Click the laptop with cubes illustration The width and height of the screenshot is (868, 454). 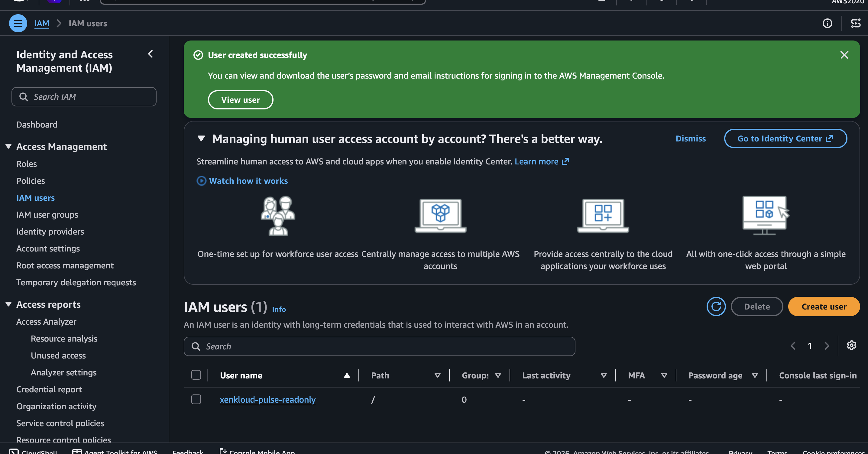(440, 216)
